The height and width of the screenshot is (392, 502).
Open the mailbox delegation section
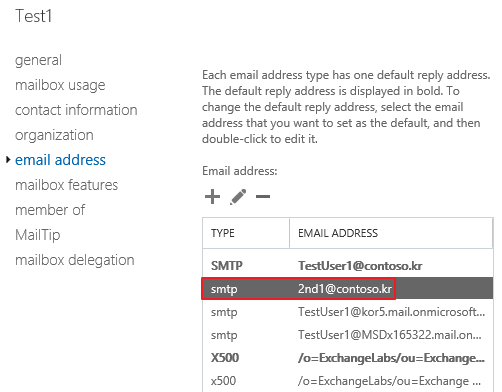click(75, 260)
